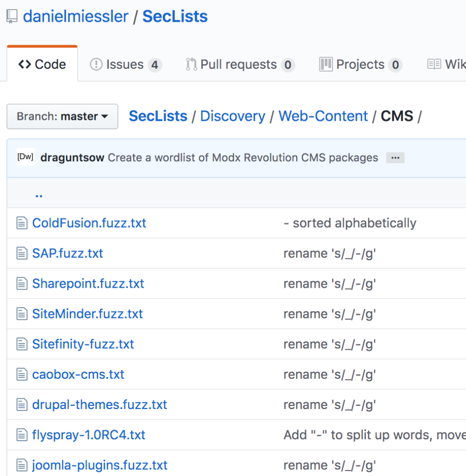Screen dimensions: 466x476
Task: Click the file icon beside drupal-themes.fuzz.txt
Action: [22, 405]
